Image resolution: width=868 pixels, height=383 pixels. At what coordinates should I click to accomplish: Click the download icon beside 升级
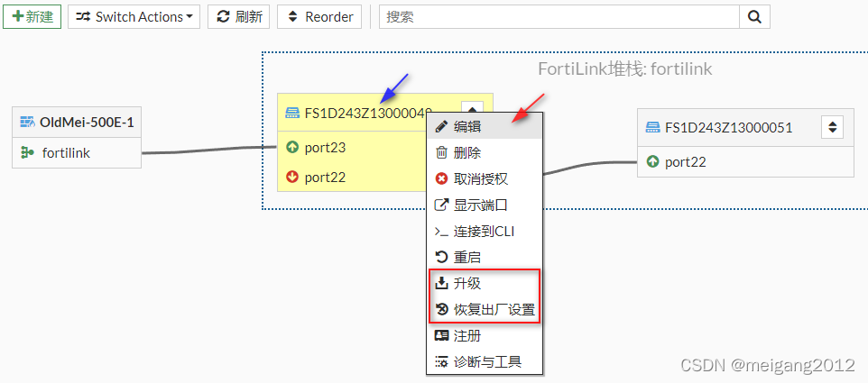[441, 284]
